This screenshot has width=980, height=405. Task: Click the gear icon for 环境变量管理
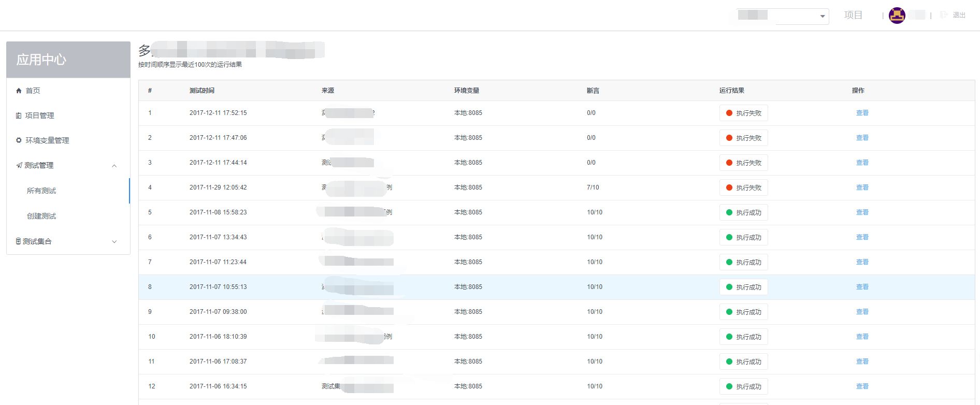(x=19, y=140)
